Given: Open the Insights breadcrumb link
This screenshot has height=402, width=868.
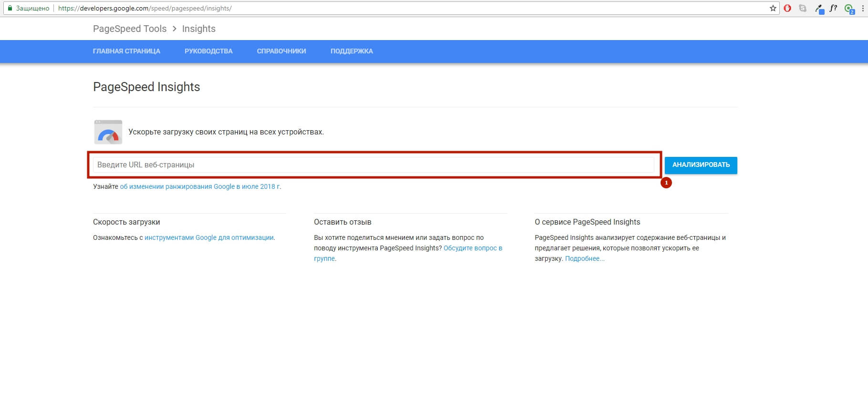Looking at the screenshot, I should tap(199, 29).
